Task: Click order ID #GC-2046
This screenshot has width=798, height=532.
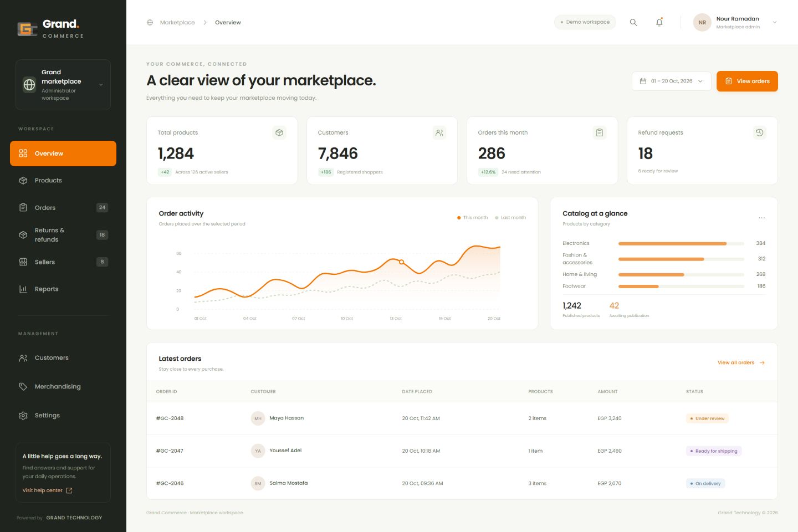Action: point(170,483)
